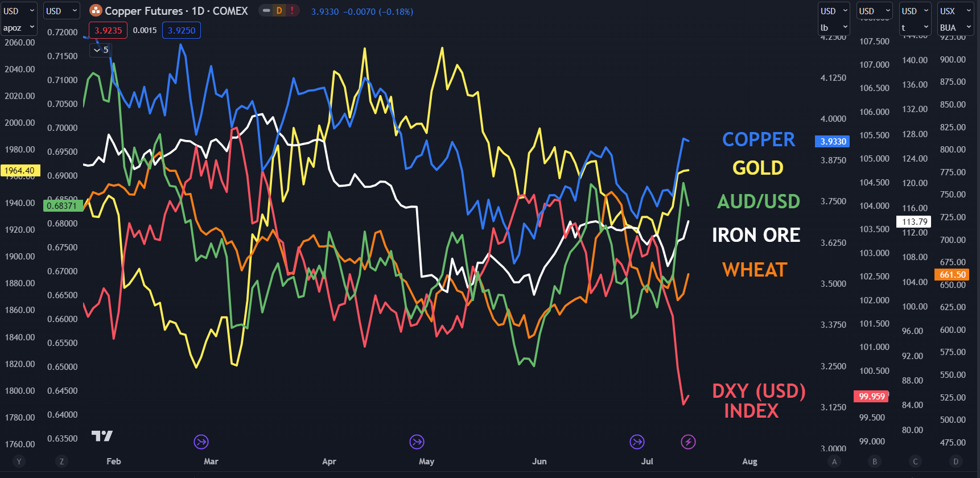Select the WHEAT text annotation
Image resolution: width=980 pixels, height=478 pixels.
[755, 270]
